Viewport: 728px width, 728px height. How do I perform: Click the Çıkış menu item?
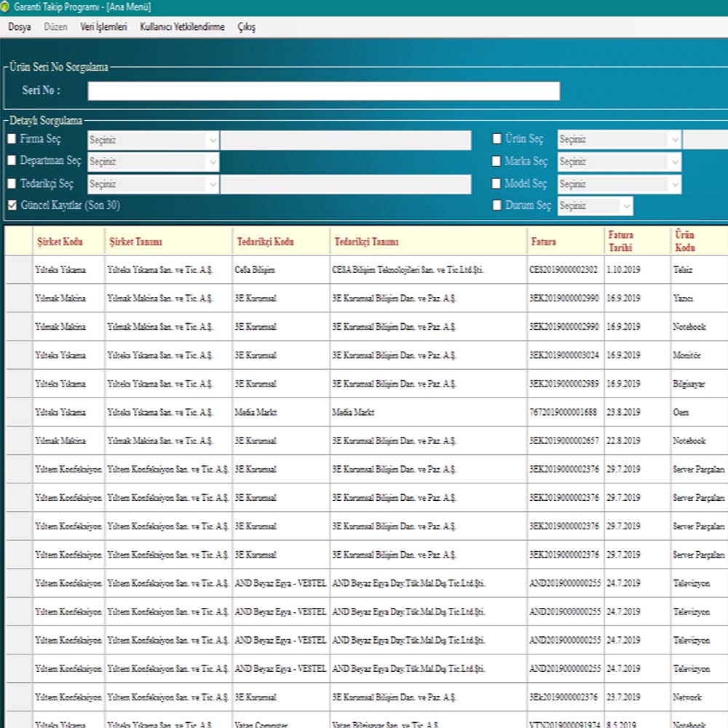[246, 27]
